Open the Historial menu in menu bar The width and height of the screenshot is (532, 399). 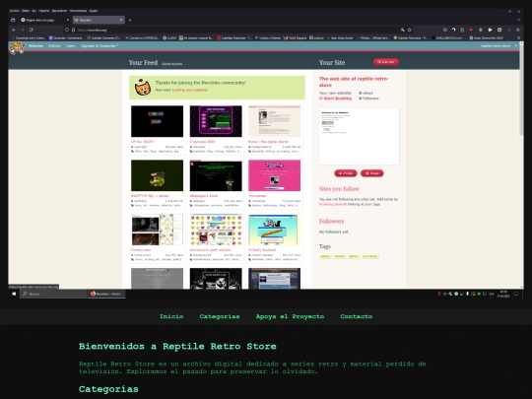pos(43,11)
